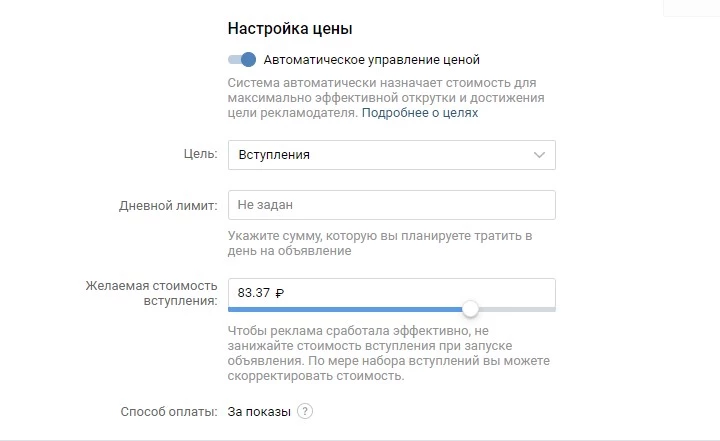Click the 83.37 desired cost field
This screenshot has width=720, height=441.
(392, 293)
